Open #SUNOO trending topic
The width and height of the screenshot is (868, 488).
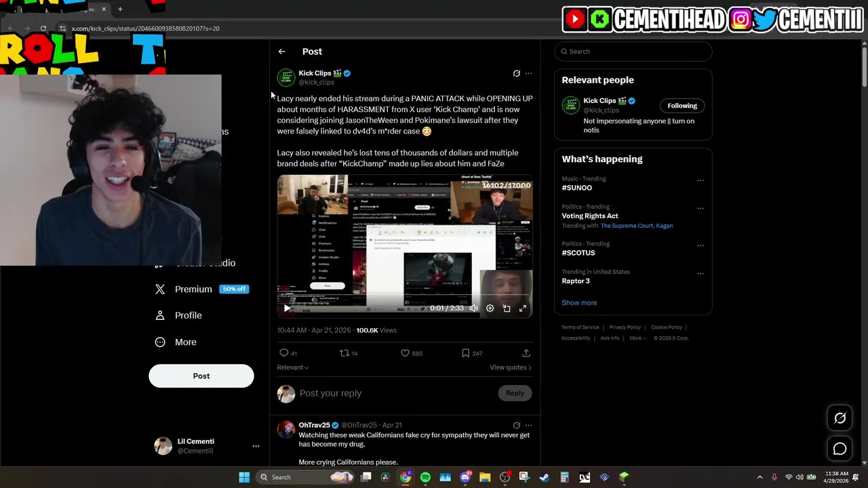[x=576, y=188]
